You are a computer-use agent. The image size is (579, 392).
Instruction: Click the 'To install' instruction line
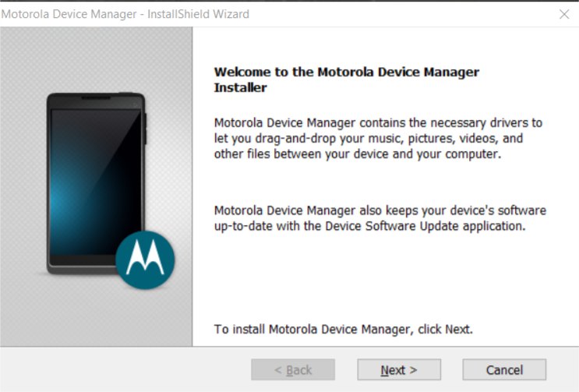click(x=343, y=329)
